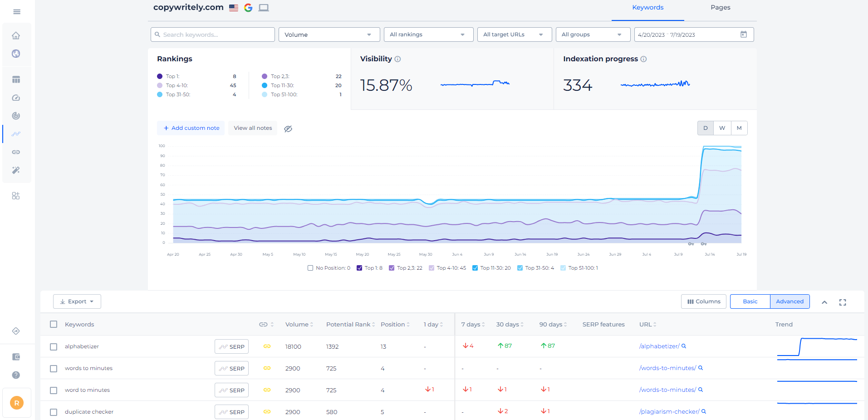Open the speedometer sidebar icon
Screen dimensions: 868x420
(x=16, y=98)
